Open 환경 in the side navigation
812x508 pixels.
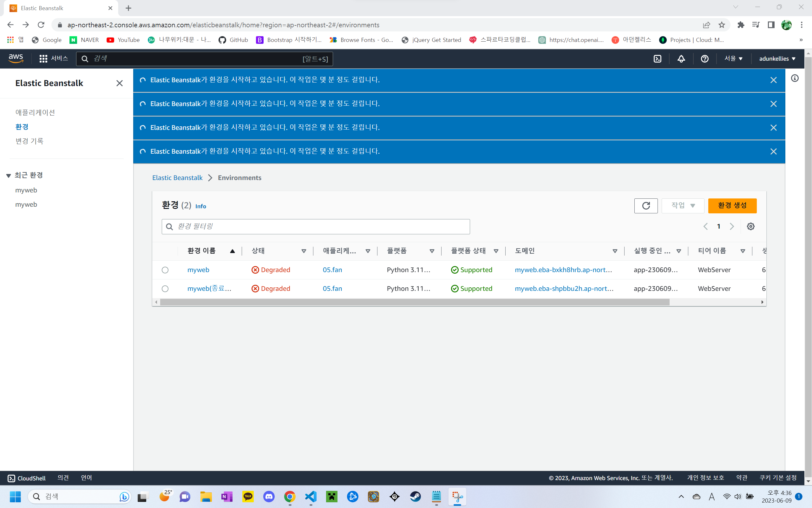(22, 127)
